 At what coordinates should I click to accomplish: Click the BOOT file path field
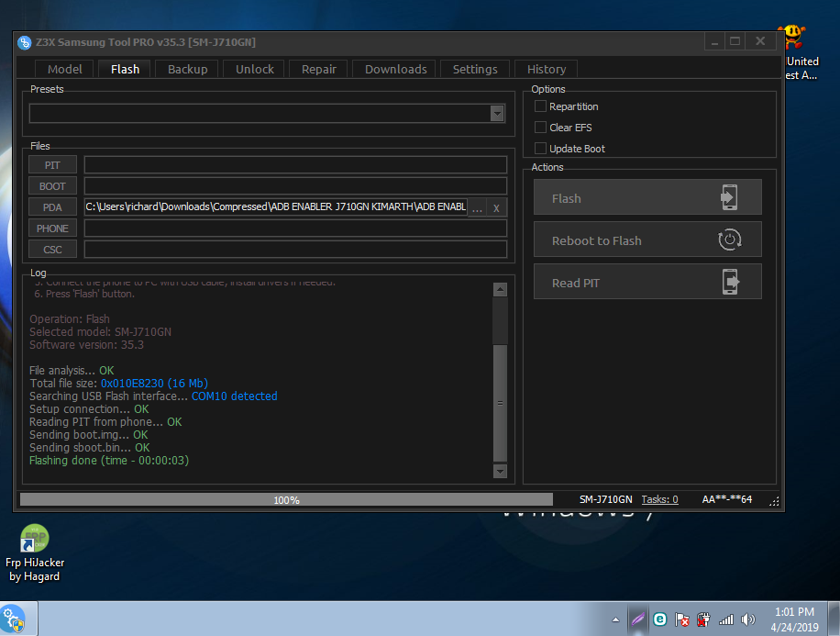pos(295,186)
